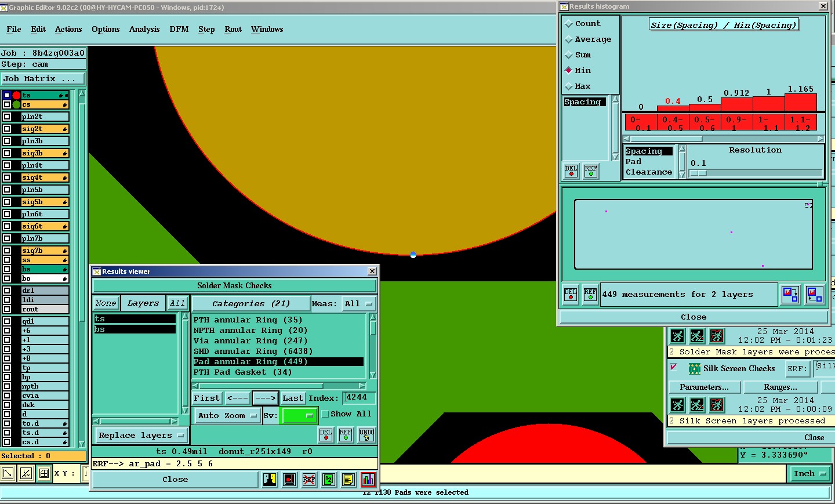
Task: Click the DEL icon beside UNDO in Results viewer
Action: pos(326,434)
